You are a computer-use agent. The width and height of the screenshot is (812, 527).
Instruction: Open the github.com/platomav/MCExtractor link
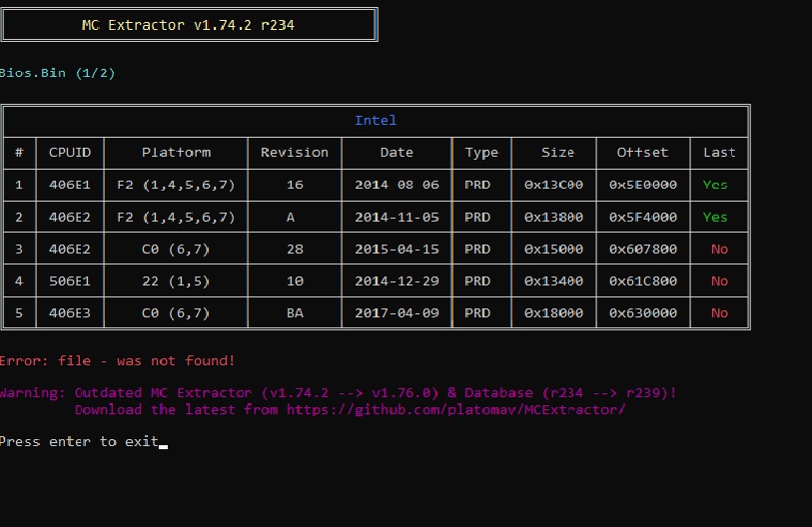(455, 410)
